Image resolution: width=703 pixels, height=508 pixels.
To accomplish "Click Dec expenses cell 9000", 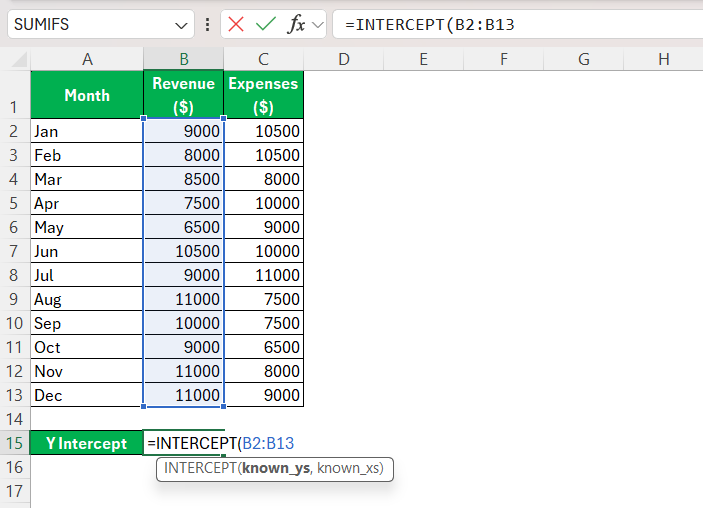I will 264,395.
